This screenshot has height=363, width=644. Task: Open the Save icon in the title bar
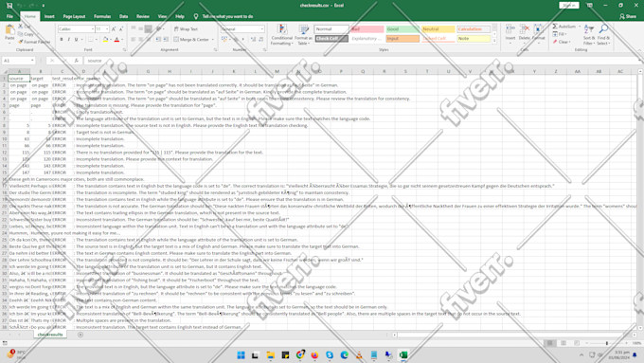(x=9, y=6)
